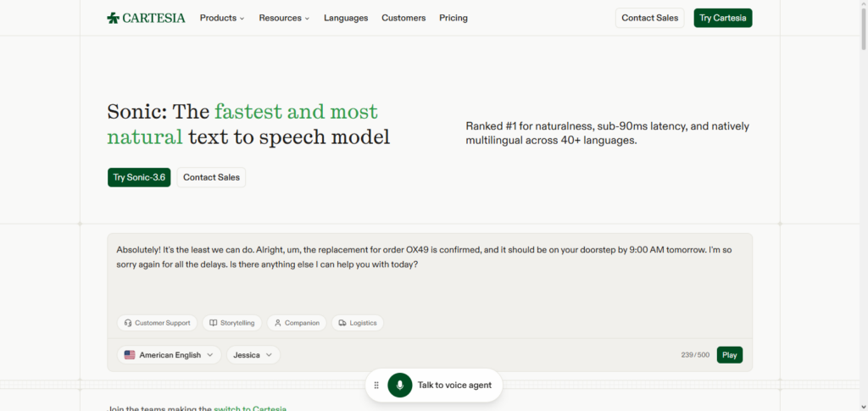Screen dimensions: 868x411
Task: Open the American English language dropdown
Action: [169, 355]
